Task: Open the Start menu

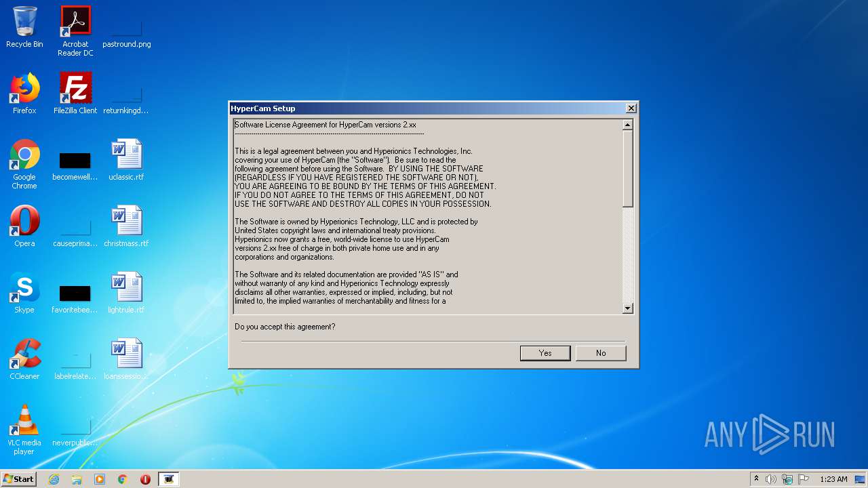Action: click(x=18, y=479)
